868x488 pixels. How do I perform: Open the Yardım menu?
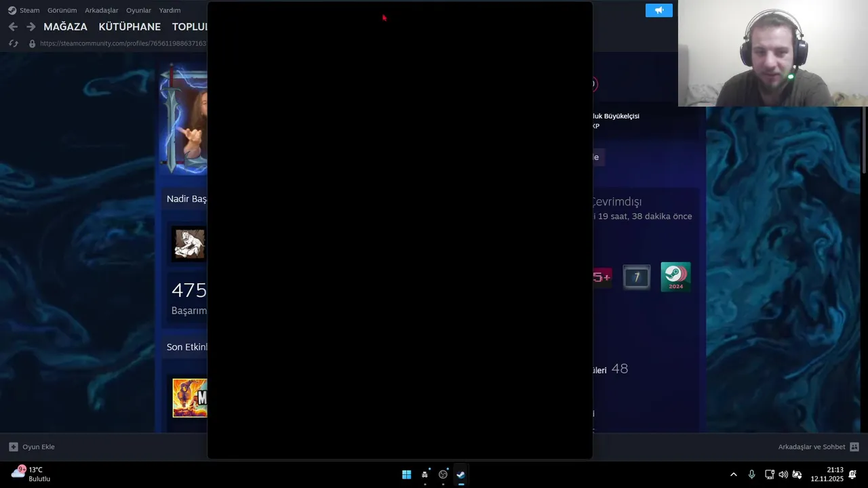point(170,10)
